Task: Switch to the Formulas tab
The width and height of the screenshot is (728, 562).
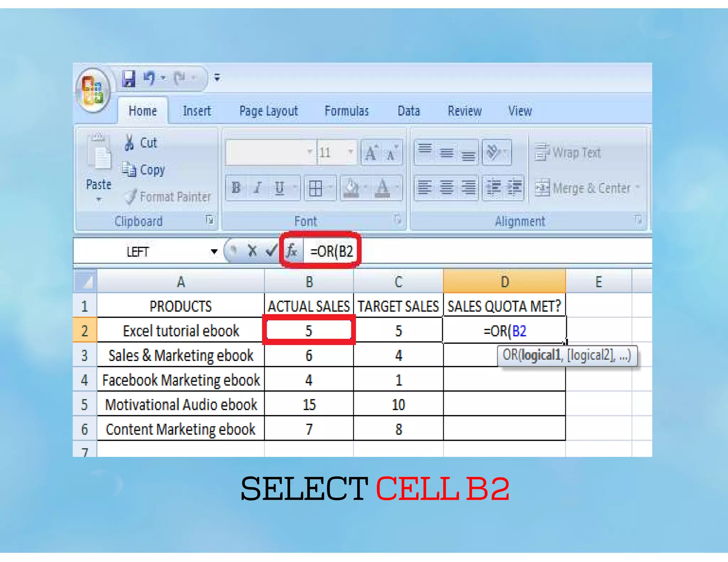Action: tap(347, 111)
